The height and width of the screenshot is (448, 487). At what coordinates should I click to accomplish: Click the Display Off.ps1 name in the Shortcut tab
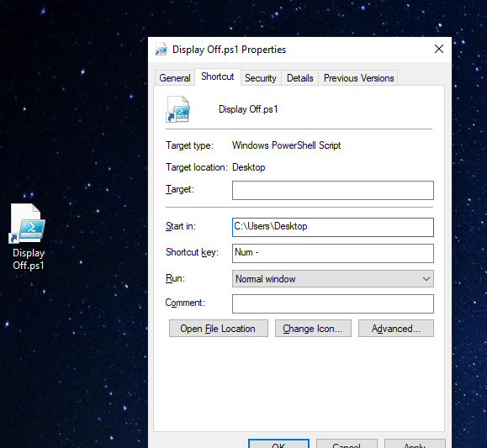[248, 109]
